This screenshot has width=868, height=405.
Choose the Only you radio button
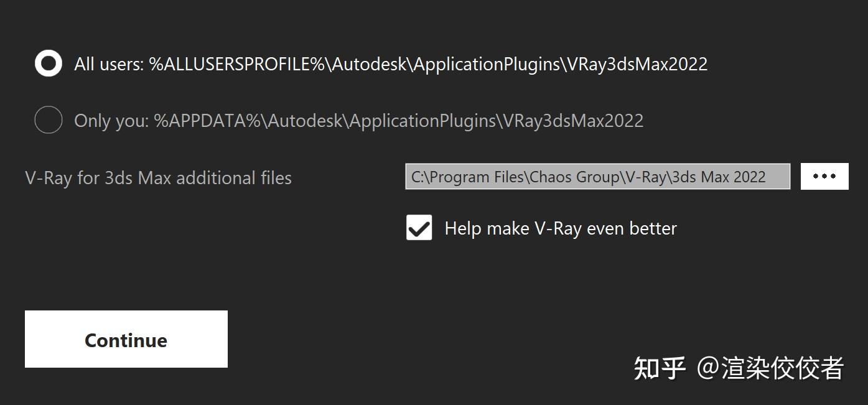49,119
